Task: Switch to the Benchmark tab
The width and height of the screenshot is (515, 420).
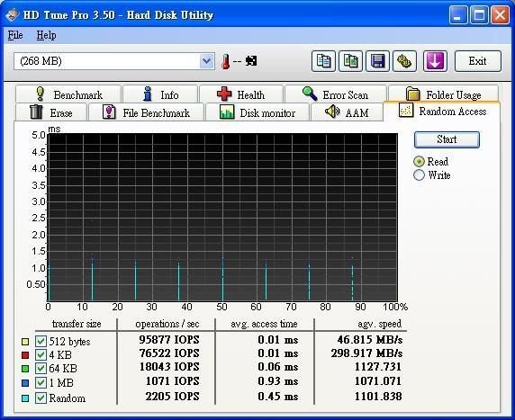Action: 68,94
